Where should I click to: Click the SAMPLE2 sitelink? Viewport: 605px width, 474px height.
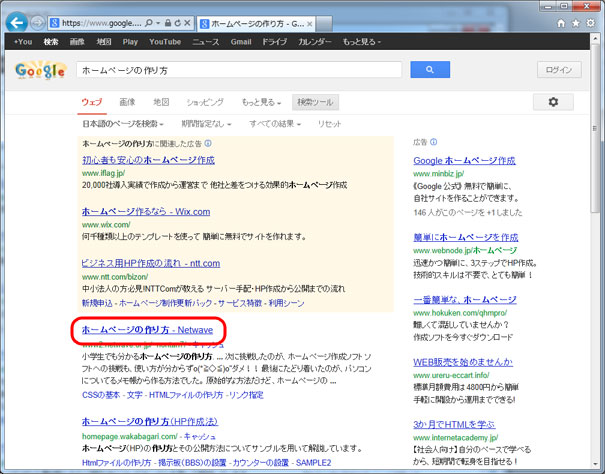[313, 462]
